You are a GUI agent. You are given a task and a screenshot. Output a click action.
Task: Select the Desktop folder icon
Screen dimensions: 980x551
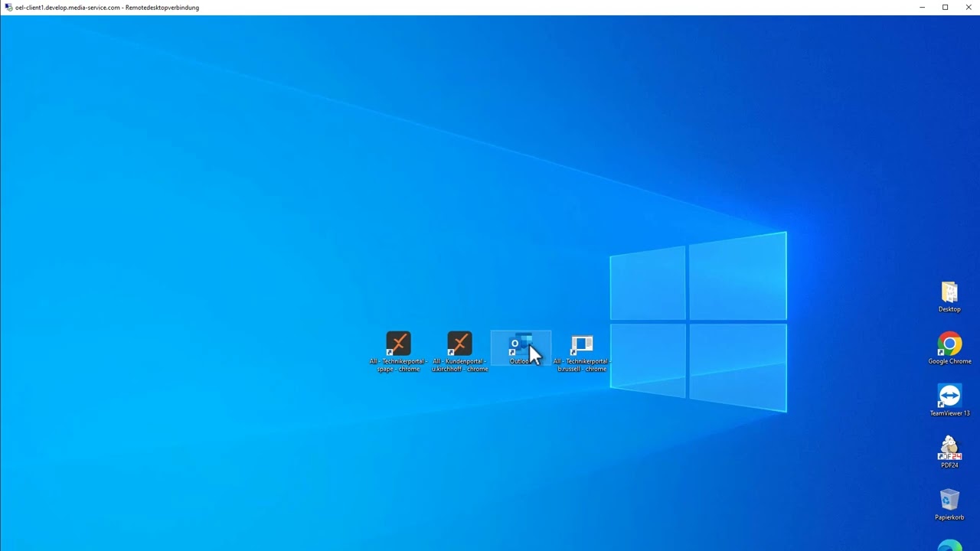click(949, 297)
